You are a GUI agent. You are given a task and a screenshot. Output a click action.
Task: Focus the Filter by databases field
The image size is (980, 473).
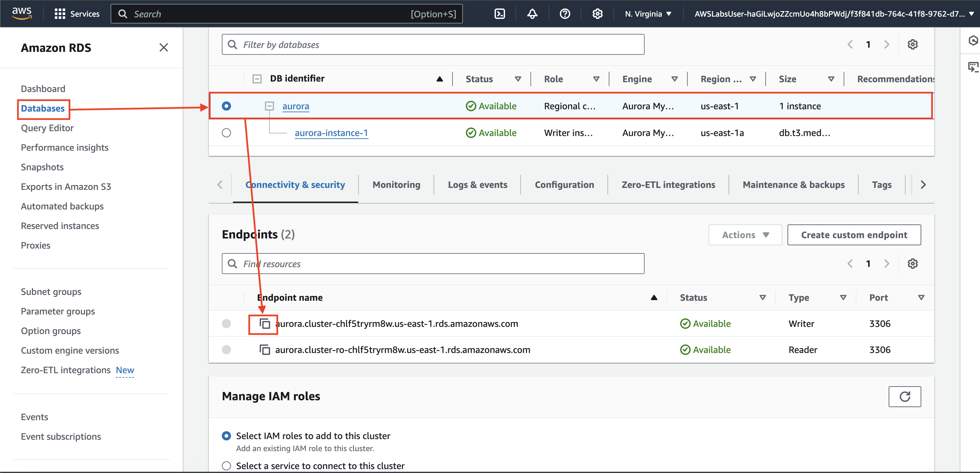(x=433, y=44)
